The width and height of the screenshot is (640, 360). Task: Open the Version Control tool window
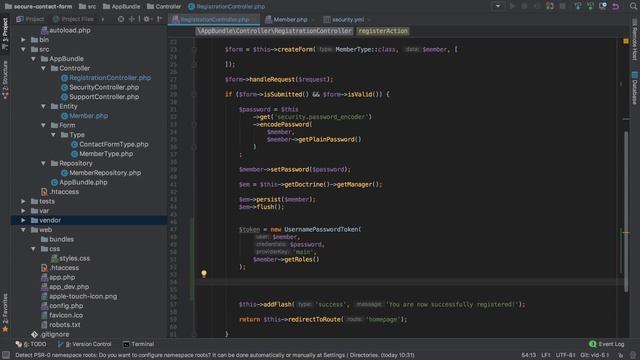click(84, 344)
